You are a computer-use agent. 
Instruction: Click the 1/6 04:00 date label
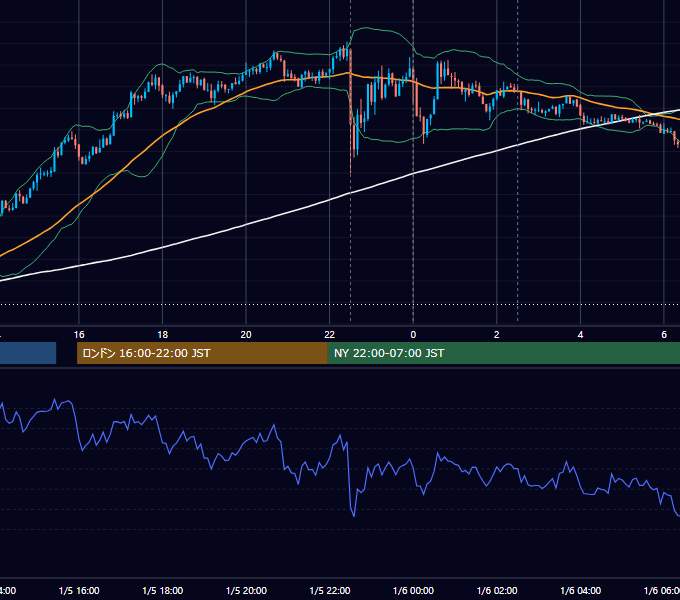click(581, 590)
